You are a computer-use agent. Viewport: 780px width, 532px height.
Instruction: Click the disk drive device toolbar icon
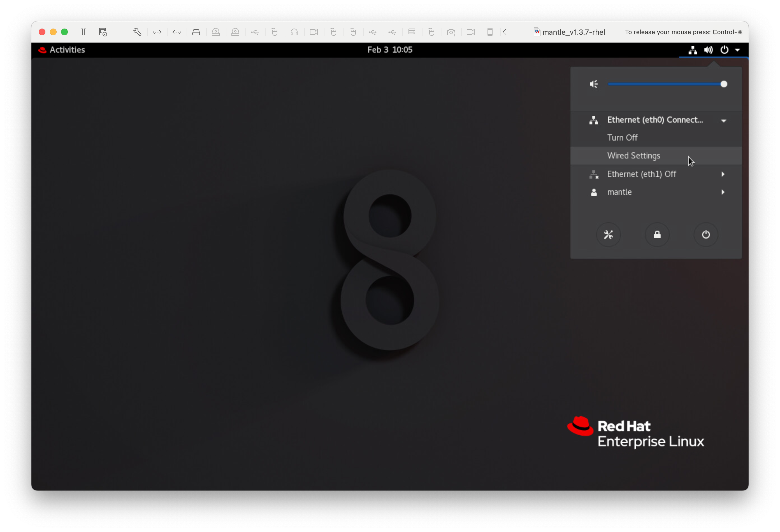pos(196,32)
